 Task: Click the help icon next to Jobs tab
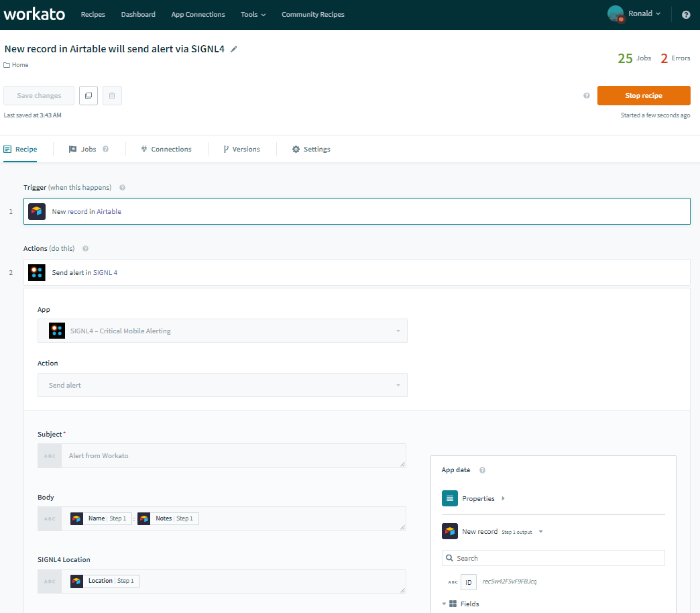pyautogui.click(x=105, y=149)
